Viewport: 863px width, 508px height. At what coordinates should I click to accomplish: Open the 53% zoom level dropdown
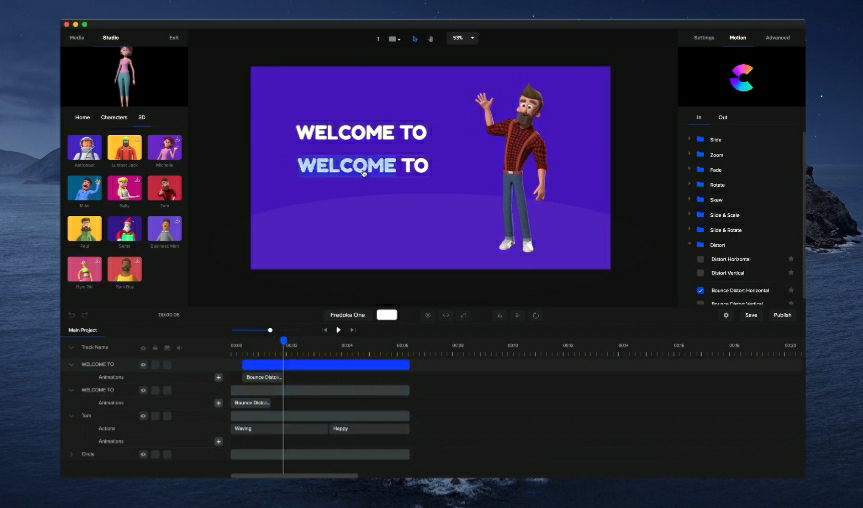pyautogui.click(x=462, y=38)
